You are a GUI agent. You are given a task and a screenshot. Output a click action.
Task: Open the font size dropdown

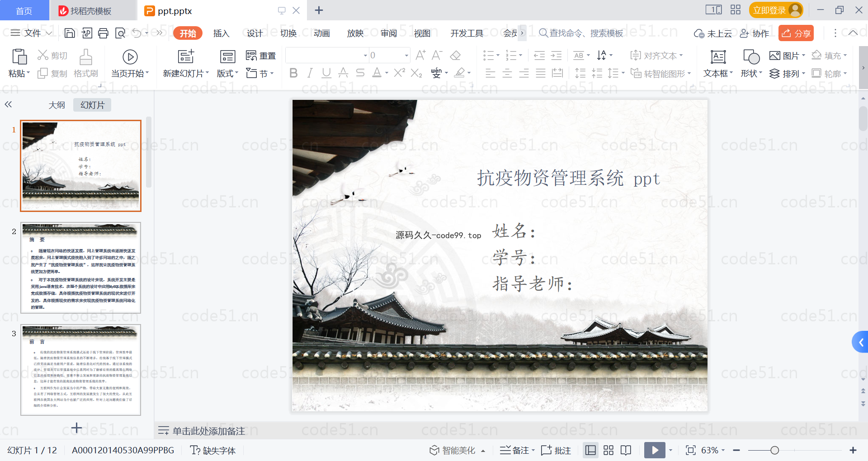tap(406, 56)
